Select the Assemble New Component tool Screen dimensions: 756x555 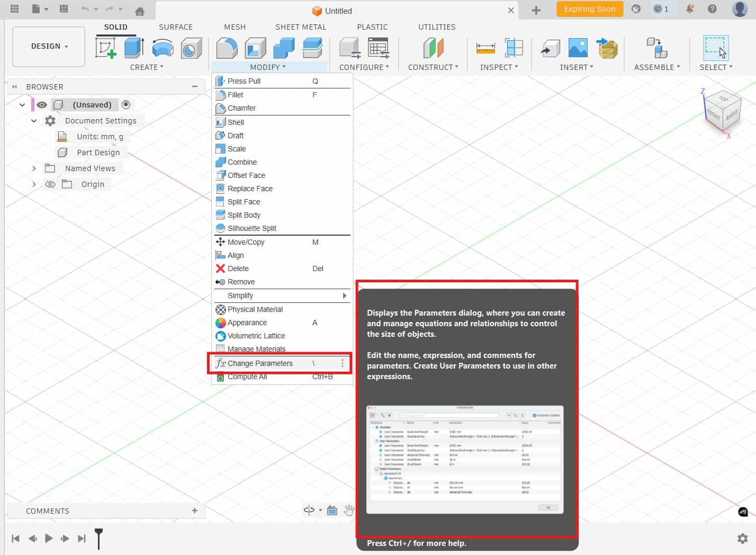[x=657, y=48]
